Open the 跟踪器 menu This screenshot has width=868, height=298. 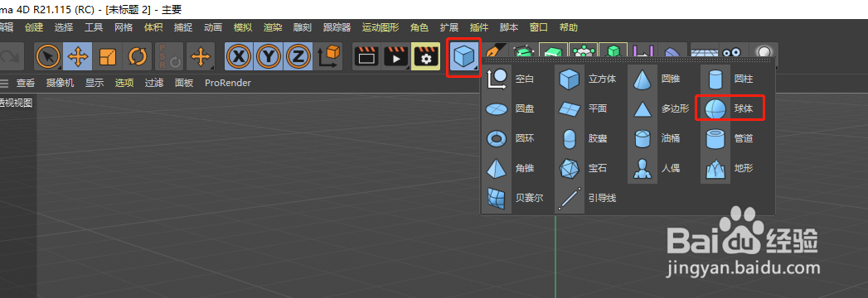337,27
